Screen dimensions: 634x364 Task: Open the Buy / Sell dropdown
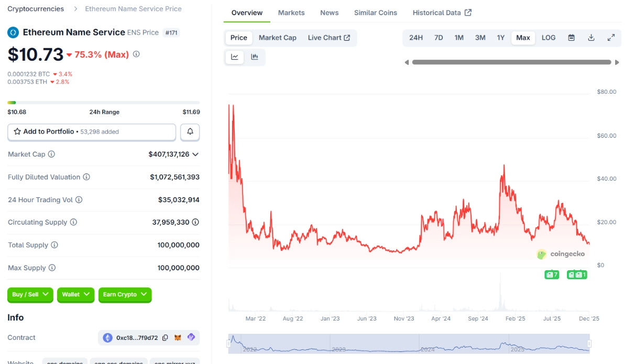(x=30, y=295)
